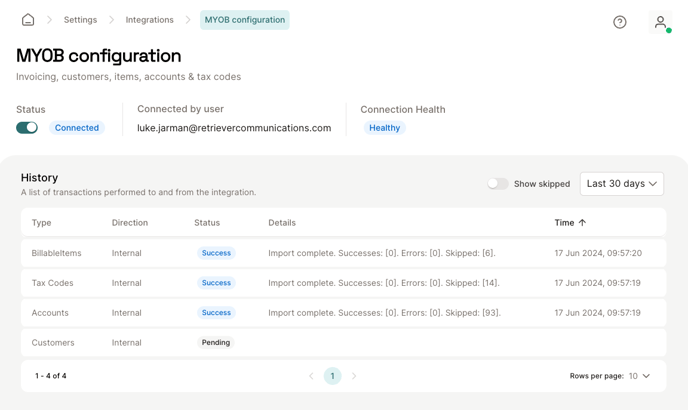Open the help question mark icon
The width and height of the screenshot is (688, 410).
(620, 22)
